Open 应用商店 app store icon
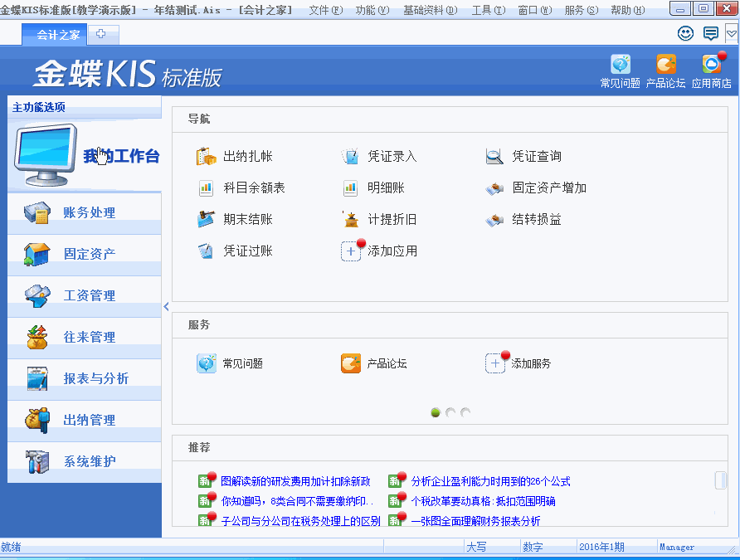 [711, 71]
